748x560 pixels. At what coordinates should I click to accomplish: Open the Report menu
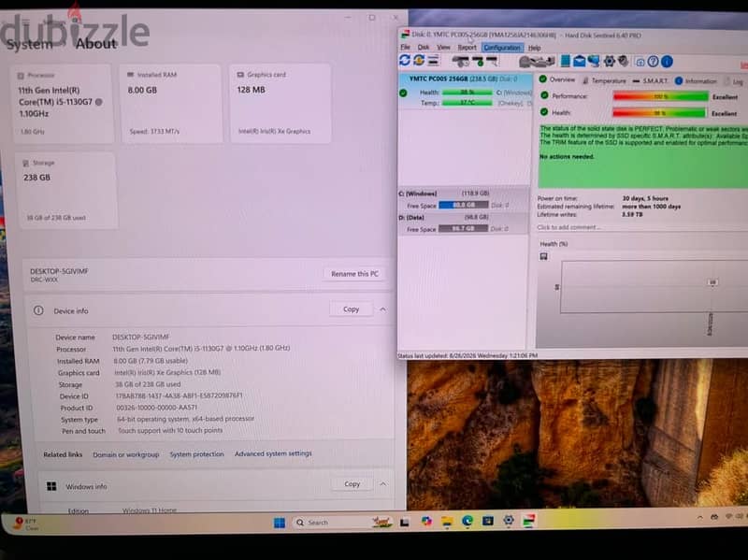point(467,48)
